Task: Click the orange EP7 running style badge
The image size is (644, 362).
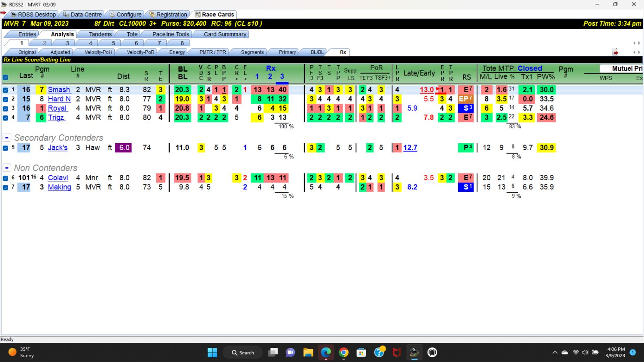Action: 466,99
